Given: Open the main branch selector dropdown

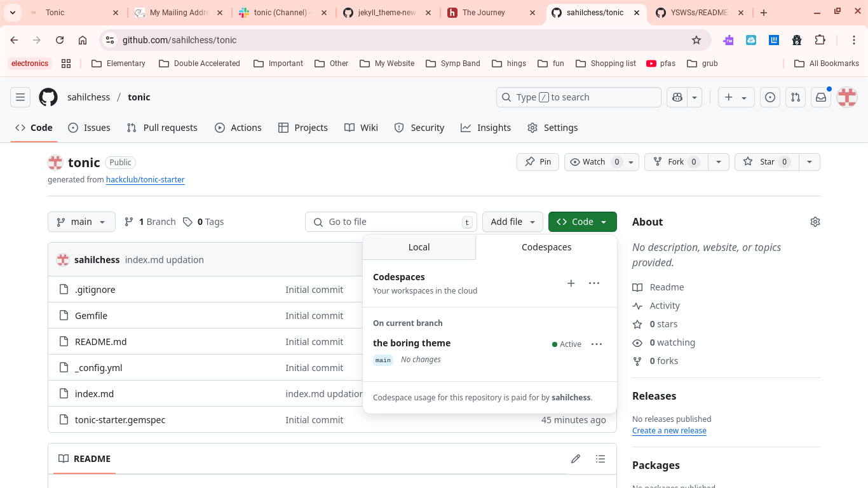Looking at the screenshot, I should pyautogui.click(x=81, y=222).
